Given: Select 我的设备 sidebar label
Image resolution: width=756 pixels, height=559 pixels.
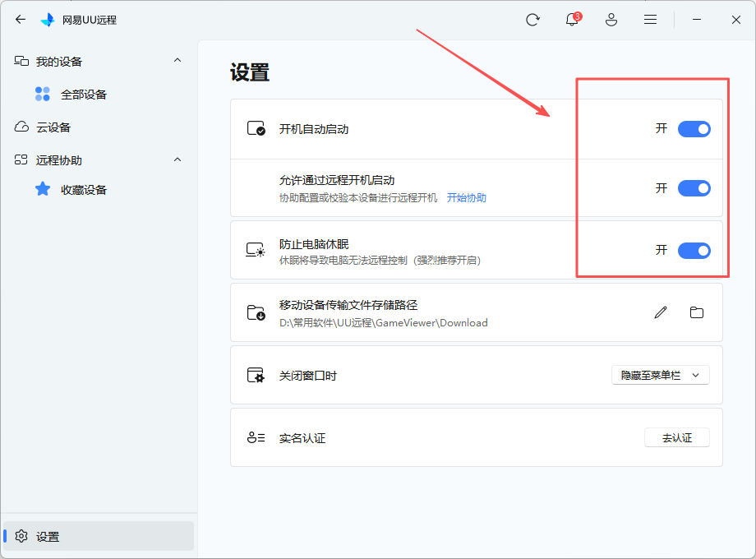Looking at the screenshot, I should click(59, 62).
